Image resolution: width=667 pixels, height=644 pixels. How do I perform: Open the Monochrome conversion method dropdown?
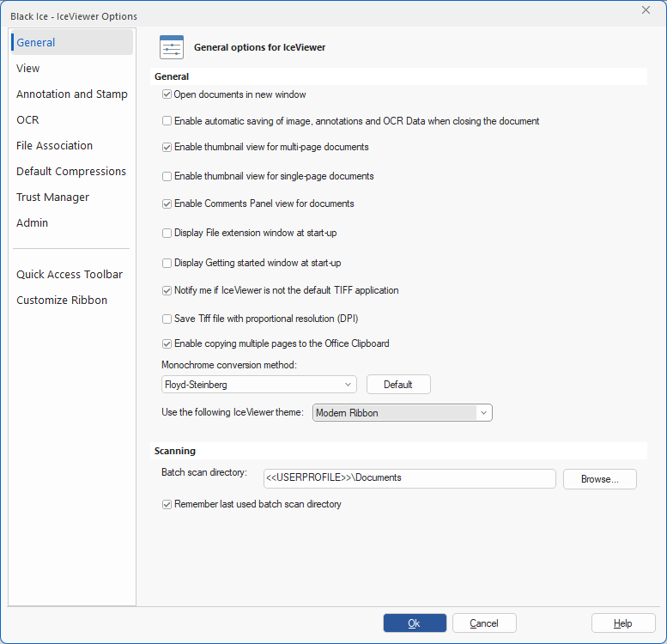pos(259,385)
